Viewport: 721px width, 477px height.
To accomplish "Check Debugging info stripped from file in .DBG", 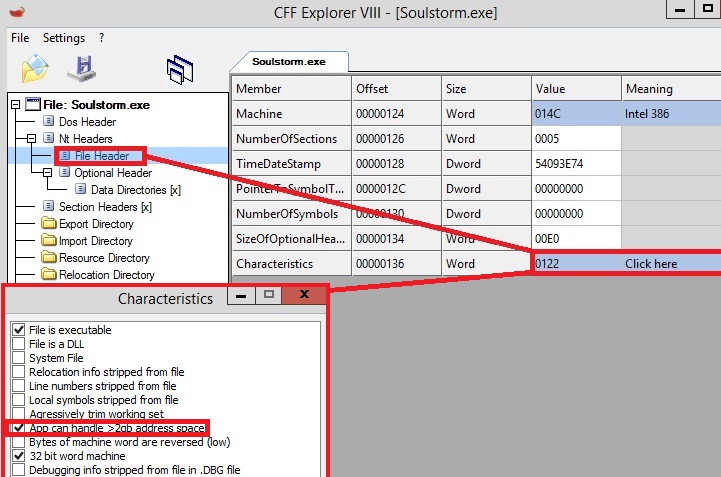I will pyautogui.click(x=18, y=470).
